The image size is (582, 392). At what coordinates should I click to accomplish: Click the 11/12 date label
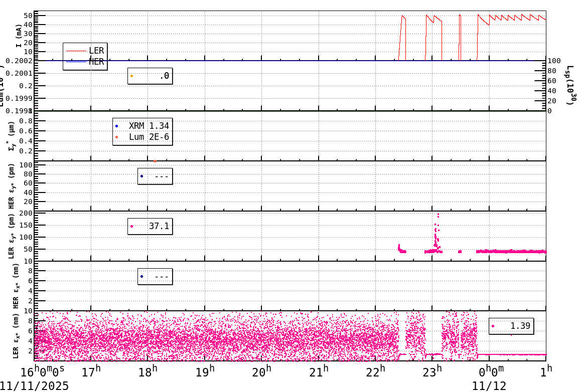[x=489, y=386]
